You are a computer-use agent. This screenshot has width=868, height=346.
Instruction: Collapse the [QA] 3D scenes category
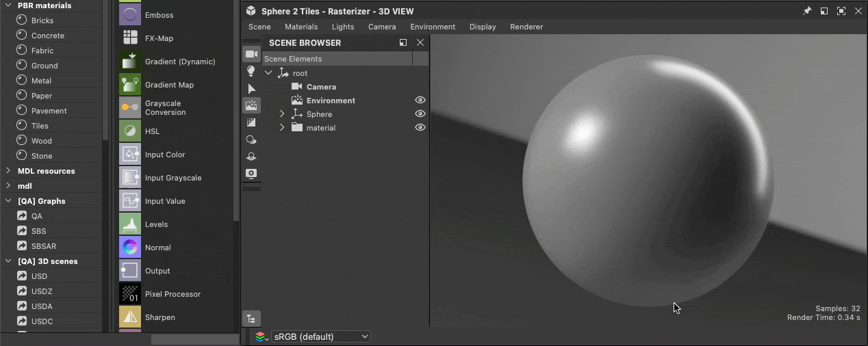tap(8, 261)
